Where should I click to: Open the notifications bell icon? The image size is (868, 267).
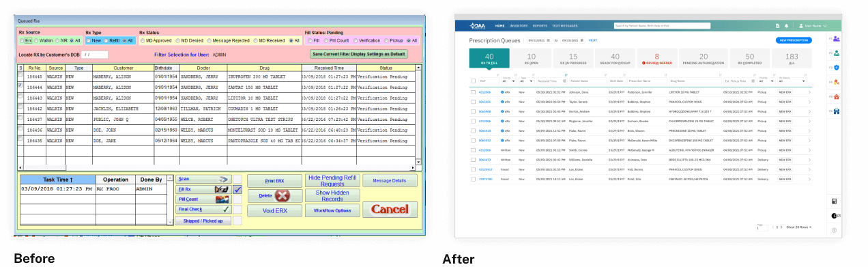[x=786, y=25]
